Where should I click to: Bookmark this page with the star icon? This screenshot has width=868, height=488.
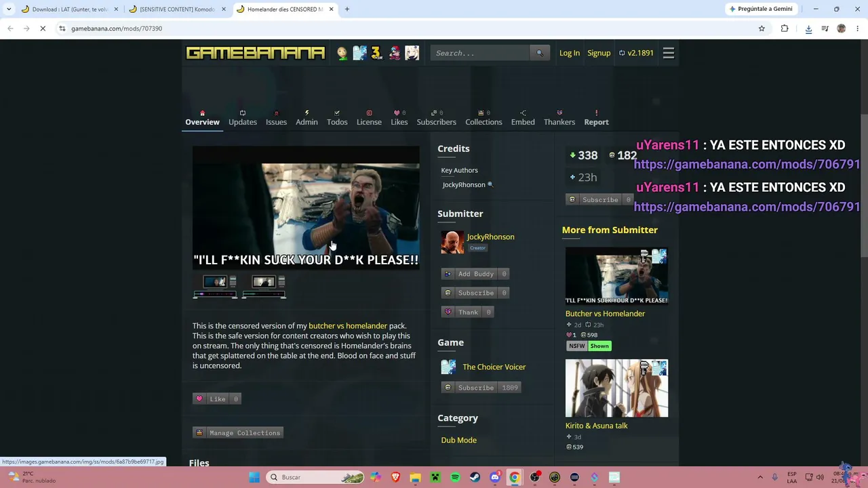pyautogui.click(x=762, y=28)
